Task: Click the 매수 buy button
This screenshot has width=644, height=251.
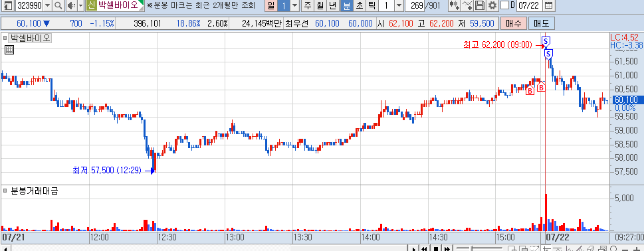Action: point(513,23)
